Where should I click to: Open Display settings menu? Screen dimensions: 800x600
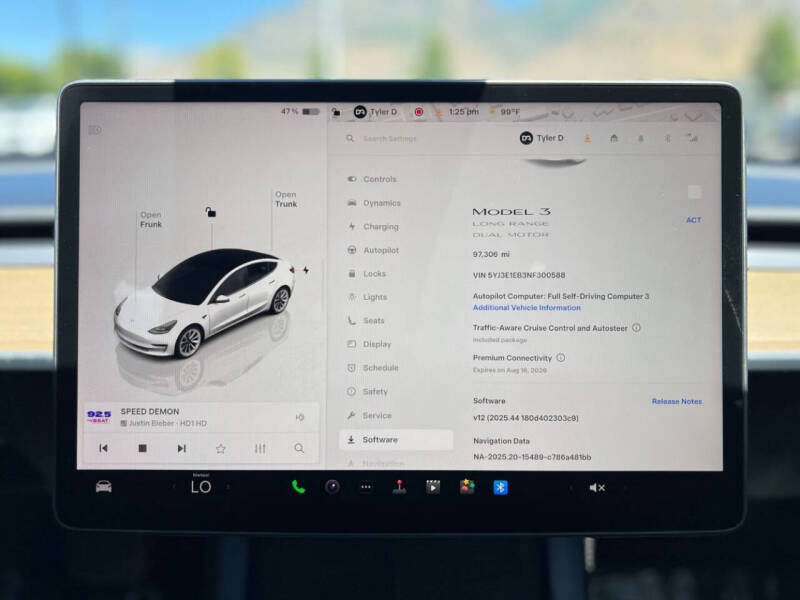[x=369, y=344]
